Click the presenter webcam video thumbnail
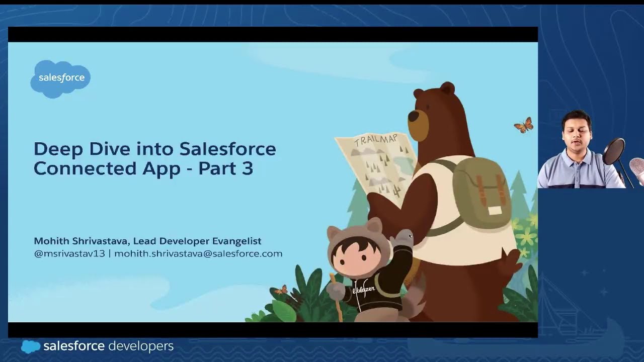The height and width of the screenshot is (362, 644). tap(591, 148)
